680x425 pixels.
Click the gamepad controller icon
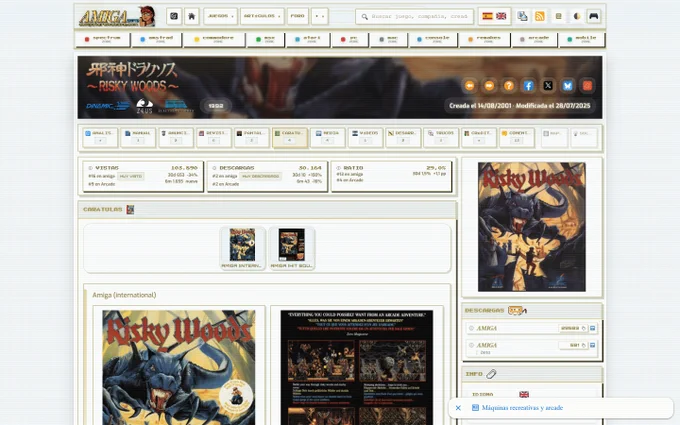coord(594,16)
